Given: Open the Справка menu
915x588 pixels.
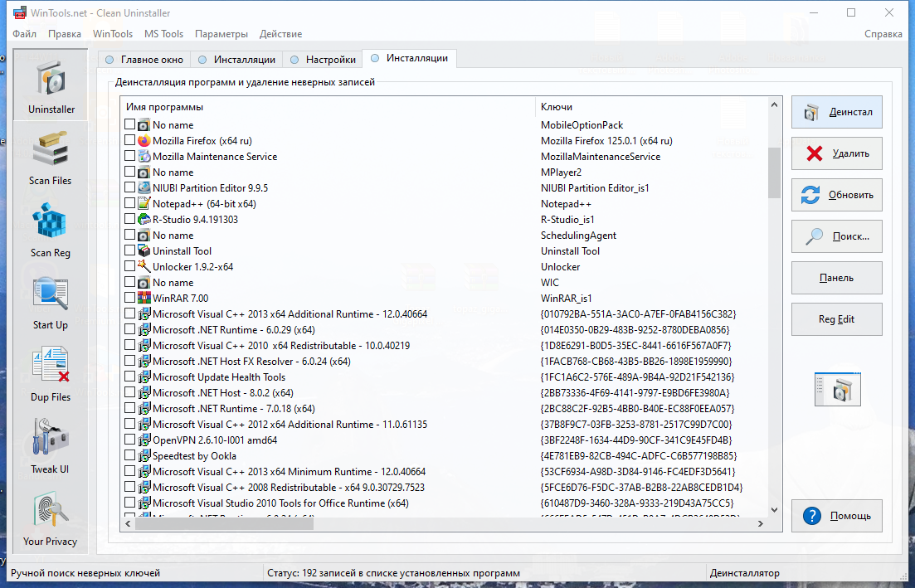Looking at the screenshot, I should (883, 34).
